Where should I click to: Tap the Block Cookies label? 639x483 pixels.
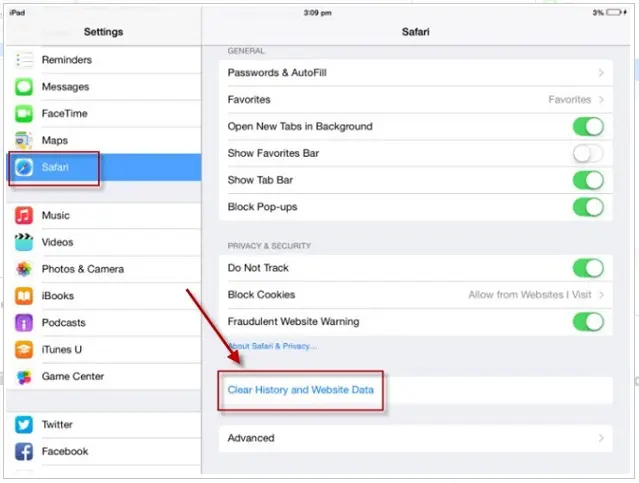(261, 295)
